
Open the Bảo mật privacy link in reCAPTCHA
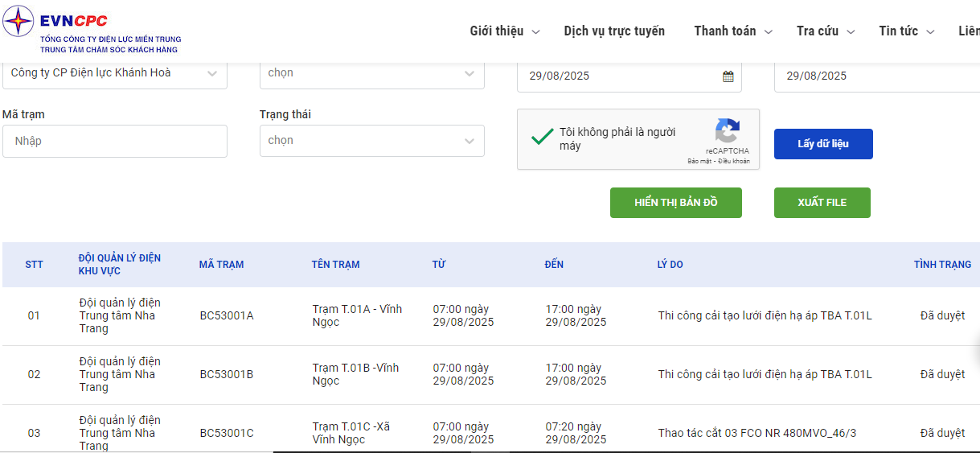[x=700, y=161]
